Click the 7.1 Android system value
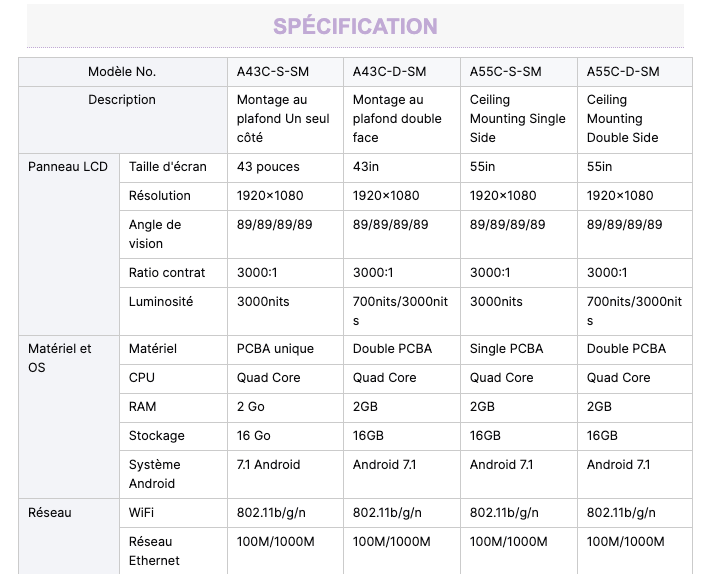 click(x=268, y=465)
